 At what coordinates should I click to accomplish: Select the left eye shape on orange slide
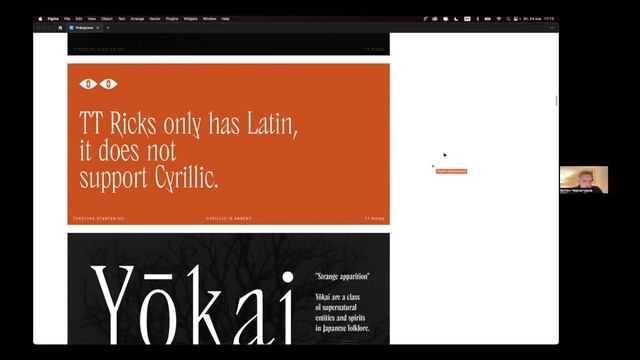[x=88, y=84]
